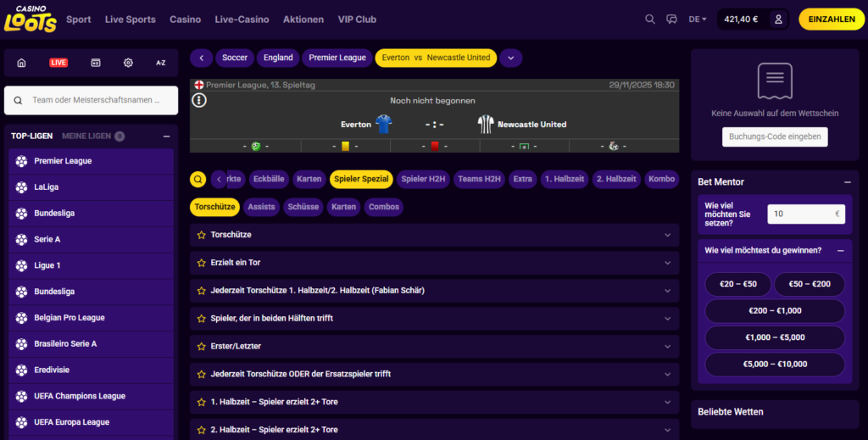The image size is (868, 440).
Task: Open the bet slip results card icon
Action: (96, 63)
